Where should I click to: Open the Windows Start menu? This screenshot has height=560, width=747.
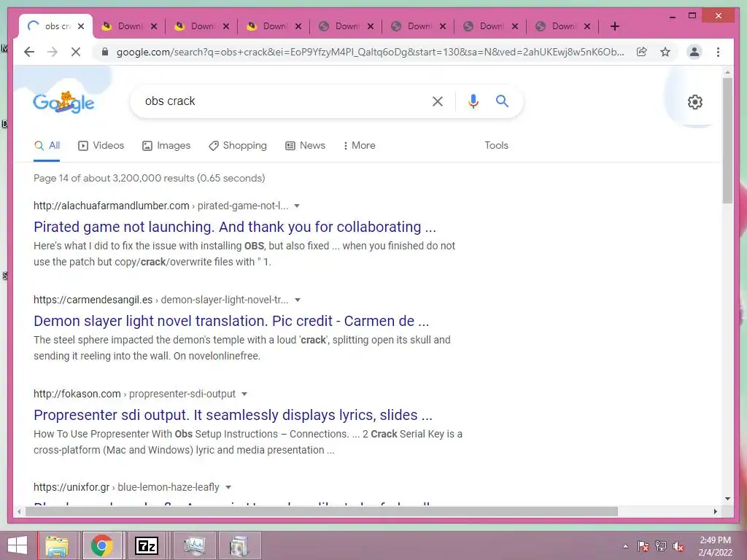pos(18,545)
